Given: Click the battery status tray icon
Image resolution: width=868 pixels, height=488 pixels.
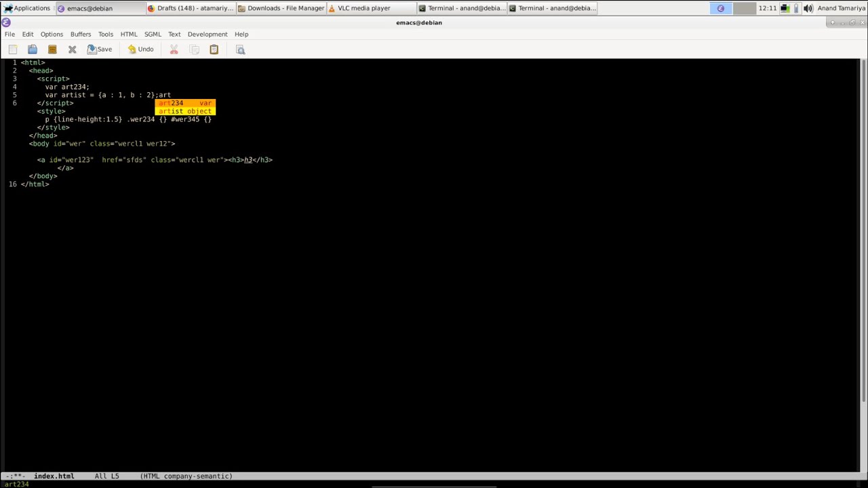Looking at the screenshot, I should click(796, 8).
